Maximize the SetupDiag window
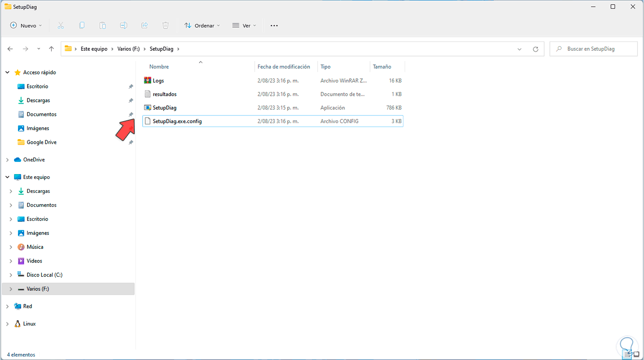644x360 pixels. tap(613, 7)
